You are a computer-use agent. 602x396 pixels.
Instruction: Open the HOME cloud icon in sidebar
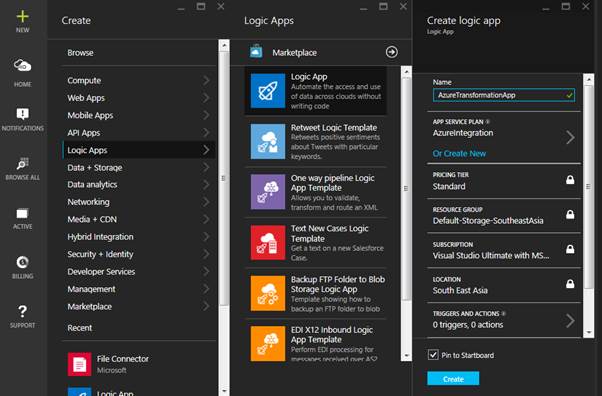click(22, 65)
